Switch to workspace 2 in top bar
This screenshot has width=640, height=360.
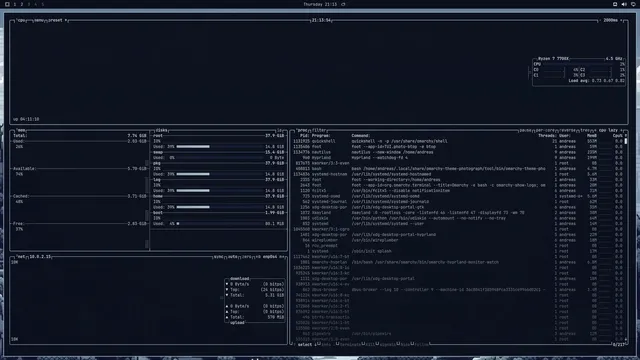(x=22, y=4)
